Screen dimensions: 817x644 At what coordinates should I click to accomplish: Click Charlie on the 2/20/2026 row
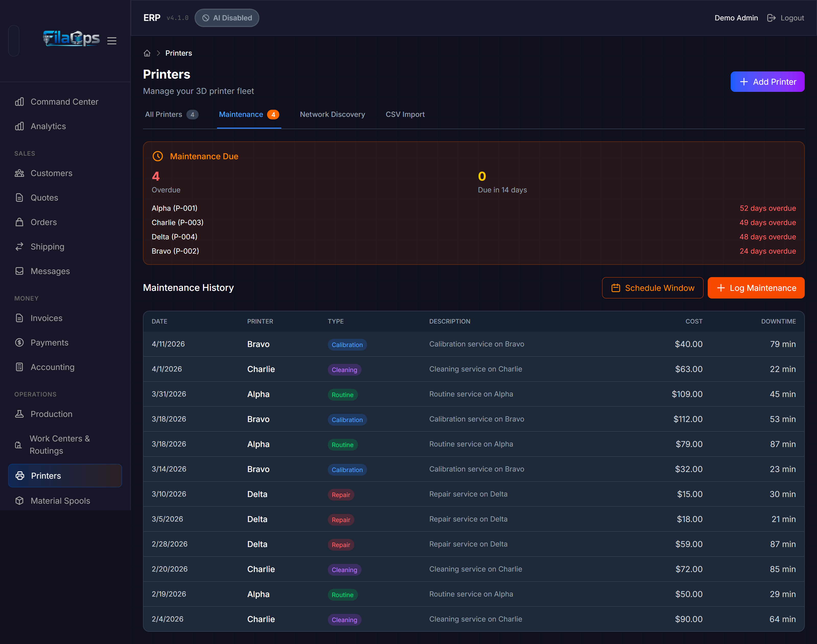pyautogui.click(x=261, y=569)
